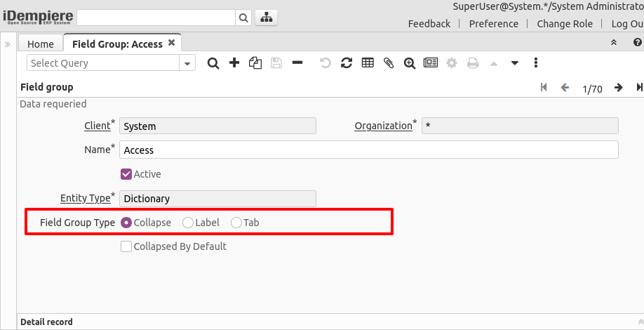Click the Zoom Across icon

pyautogui.click(x=410, y=63)
